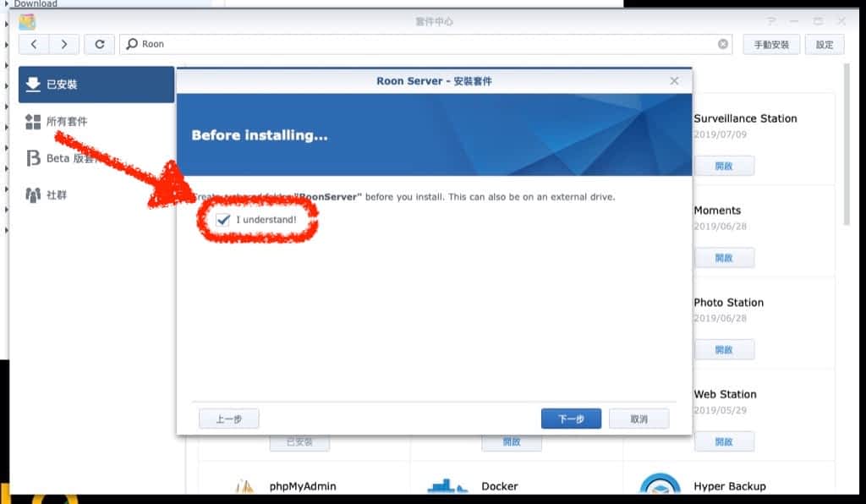
Task: Toggle the "I understand!" checkbox
Action: tap(223, 220)
